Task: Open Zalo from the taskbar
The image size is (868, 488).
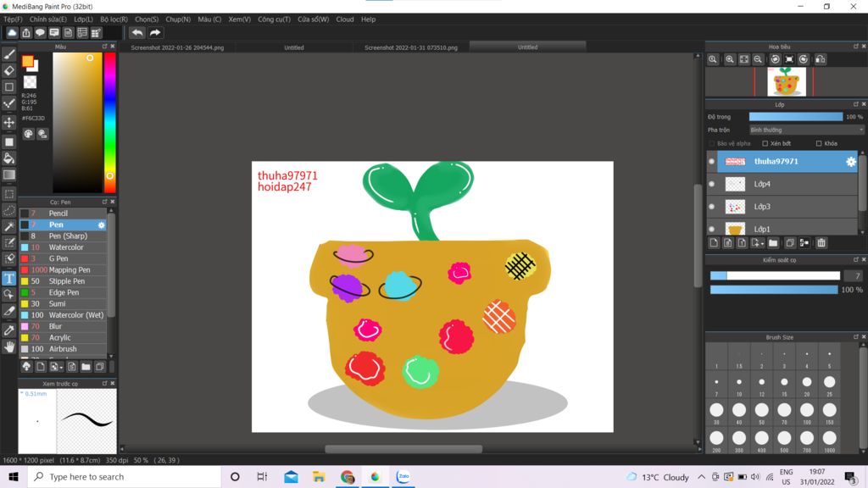Action: point(403,477)
